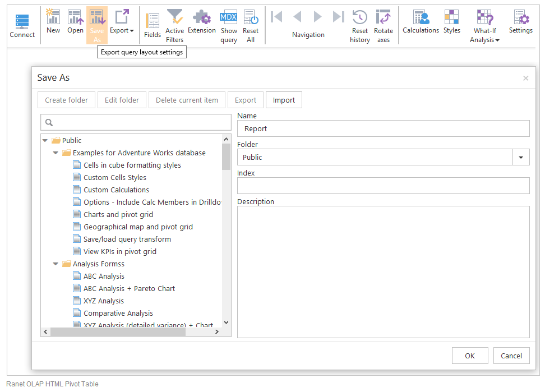Click the tree horizontal scrollbar thumb
Screen dimensions: 545x392
coord(118,332)
